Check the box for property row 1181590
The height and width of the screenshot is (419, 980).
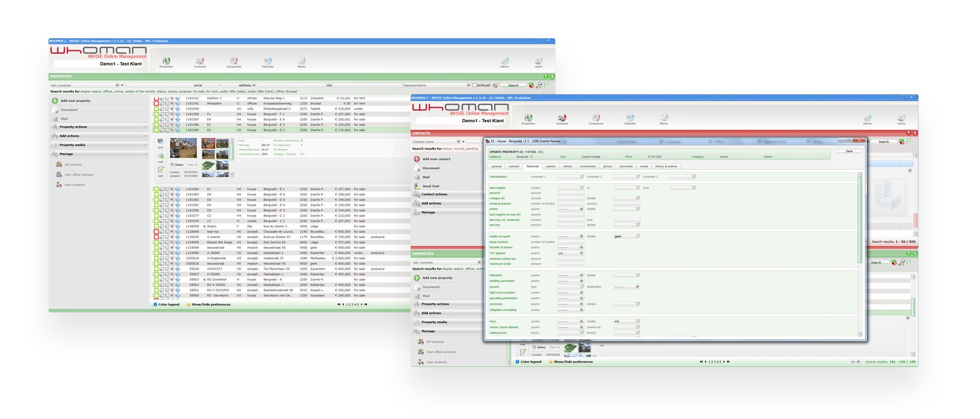tap(156, 109)
